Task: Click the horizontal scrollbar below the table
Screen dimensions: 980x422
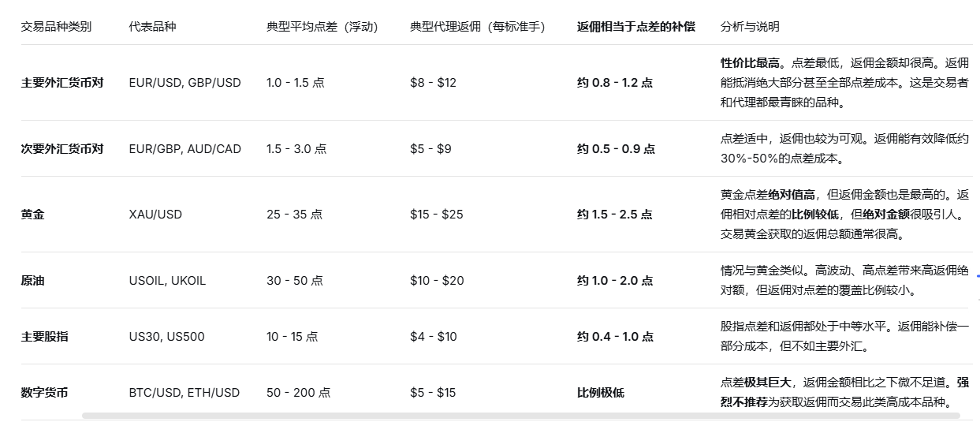Action: tap(520, 415)
